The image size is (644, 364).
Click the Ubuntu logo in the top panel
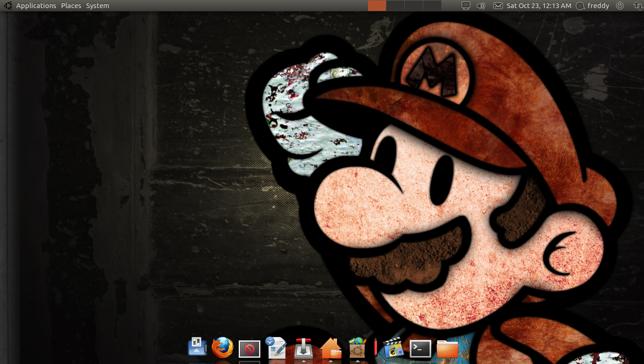pyautogui.click(x=8, y=6)
